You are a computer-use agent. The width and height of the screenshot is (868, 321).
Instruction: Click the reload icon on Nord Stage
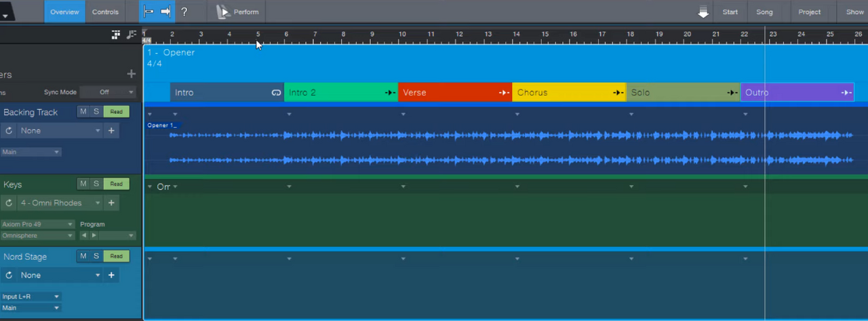click(x=9, y=276)
